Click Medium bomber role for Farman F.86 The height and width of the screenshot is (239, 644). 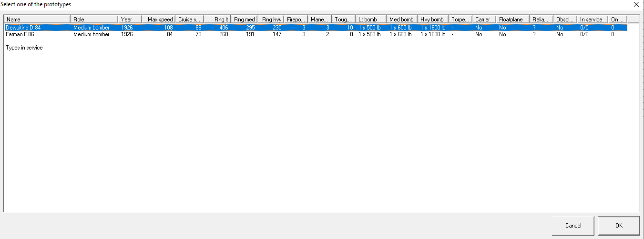[92, 34]
